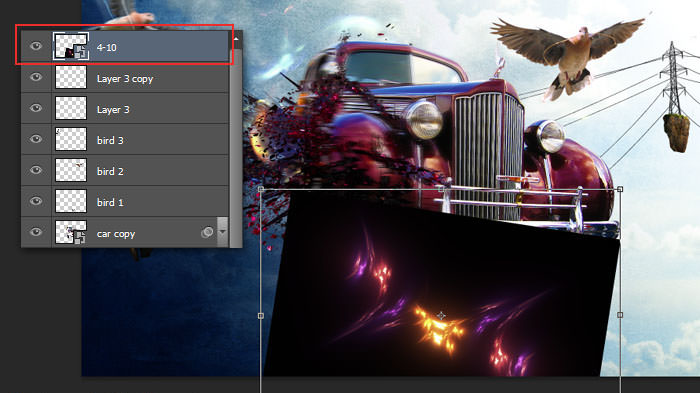The width and height of the screenshot is (700, 393).
Task: Select the 4-10 layer thumbnail
Action: coord(71,46)
